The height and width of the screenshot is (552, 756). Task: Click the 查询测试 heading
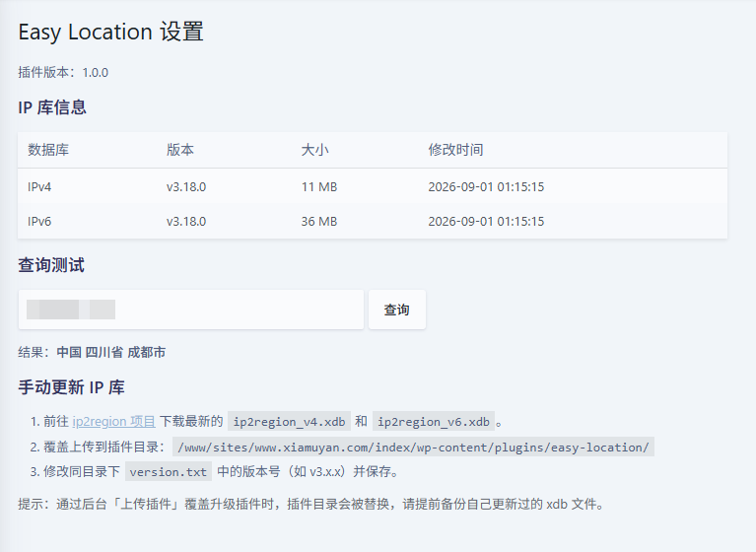(x=51, y=265)
